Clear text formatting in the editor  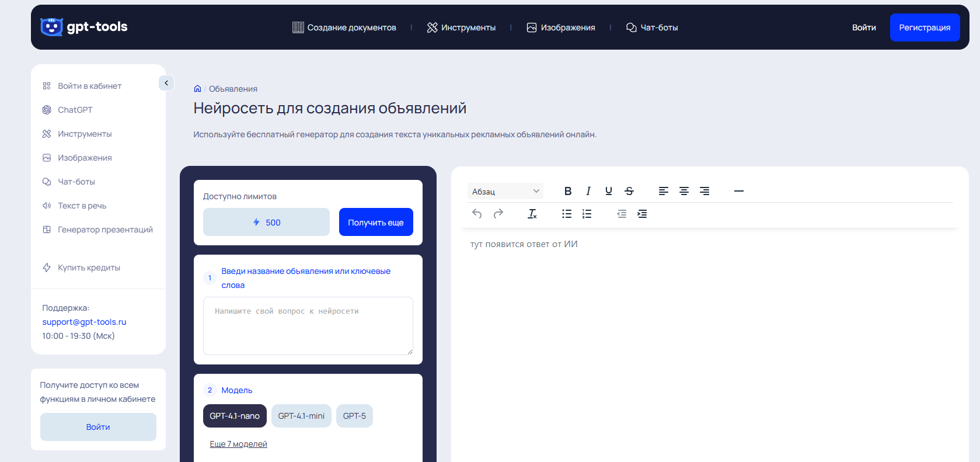(532, 214)
